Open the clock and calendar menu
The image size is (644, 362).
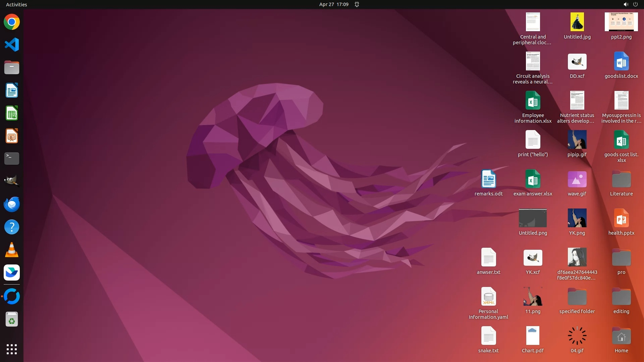click(333, 4)
